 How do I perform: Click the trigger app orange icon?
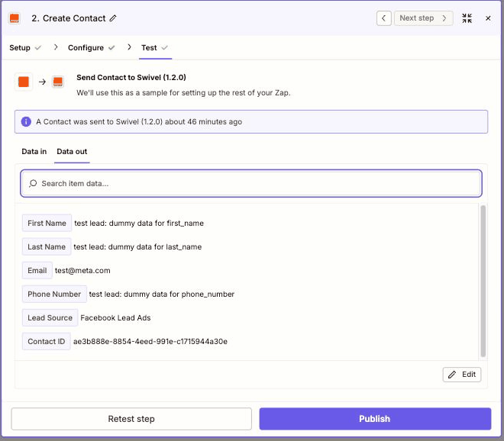coord(24,82)
